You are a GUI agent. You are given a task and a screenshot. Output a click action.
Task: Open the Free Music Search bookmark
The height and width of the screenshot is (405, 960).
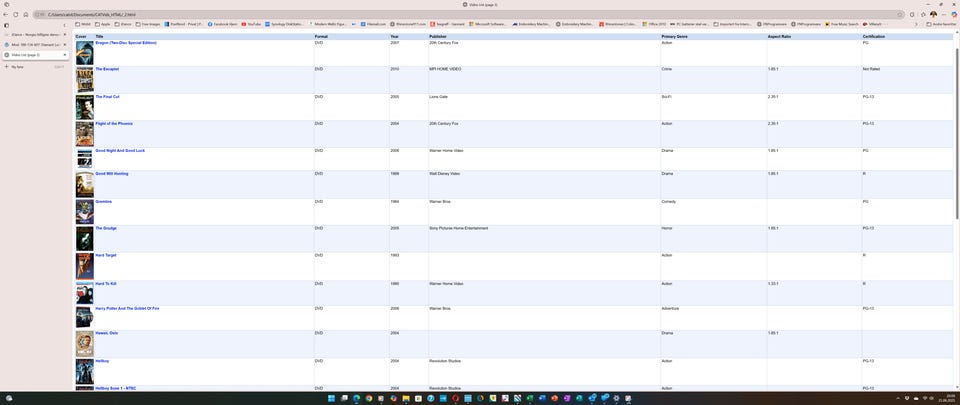click(x=841, y=24)
